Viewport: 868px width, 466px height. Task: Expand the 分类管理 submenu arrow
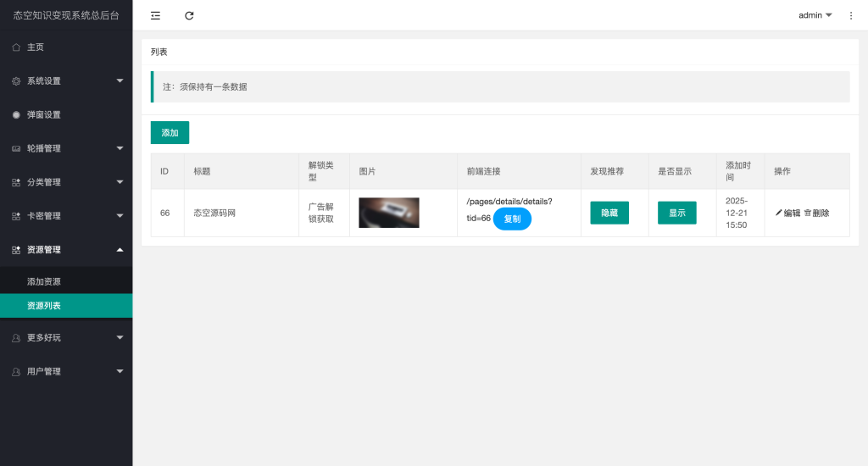point(120,182)
